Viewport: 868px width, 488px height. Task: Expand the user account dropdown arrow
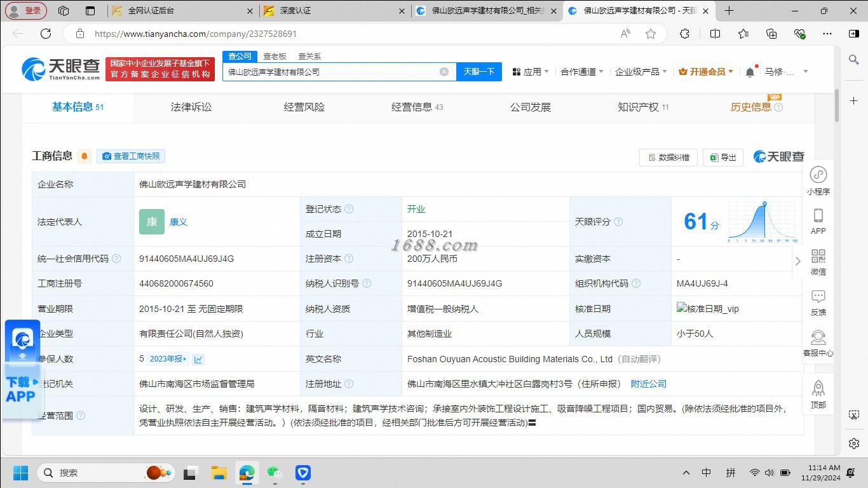click(x=806, y=72)
